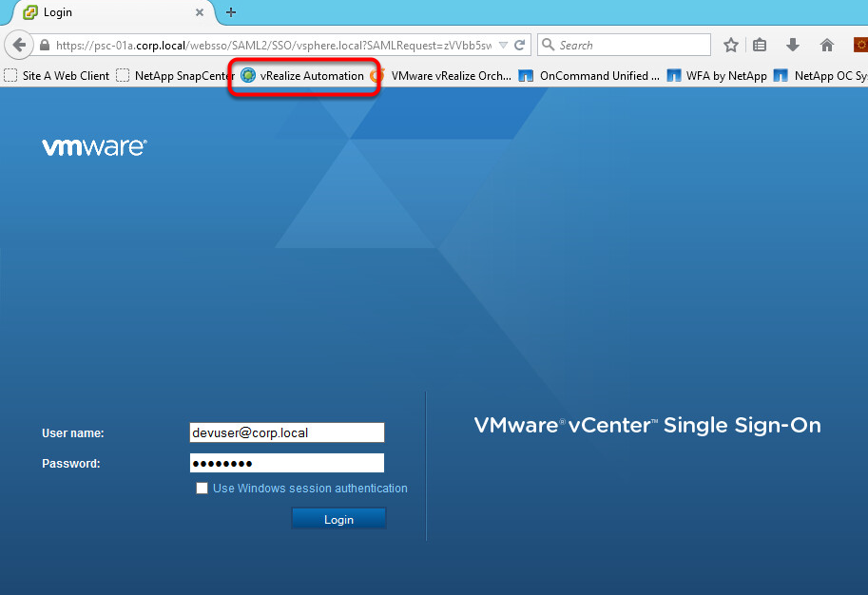
Task: Click the Login button
Action: (x=338, y=519)
